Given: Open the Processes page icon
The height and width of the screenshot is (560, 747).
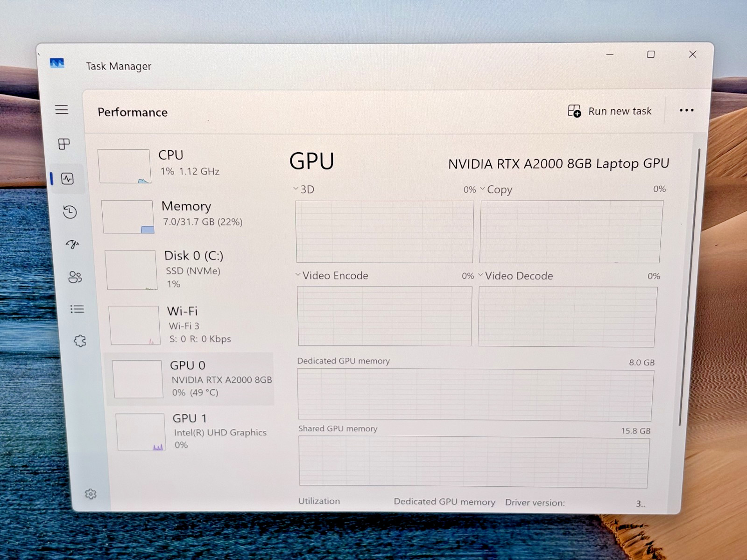Looking at the screenshot, I should tap(64, 144).
